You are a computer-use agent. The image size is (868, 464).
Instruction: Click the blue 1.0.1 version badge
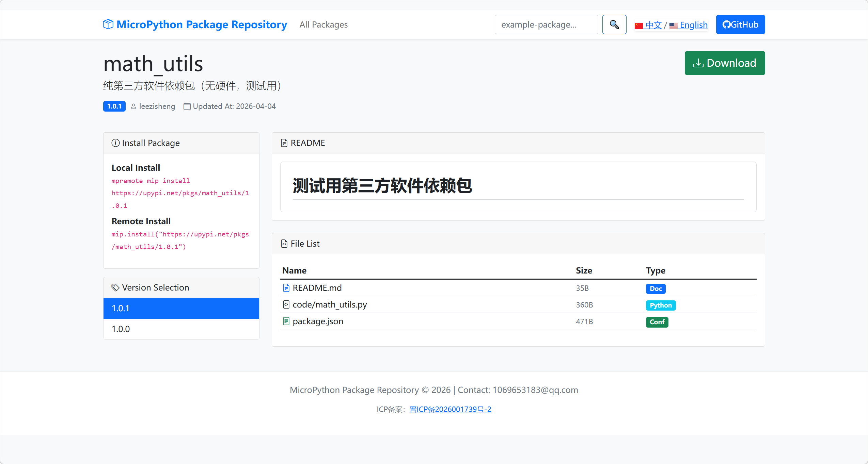point(114,106)
